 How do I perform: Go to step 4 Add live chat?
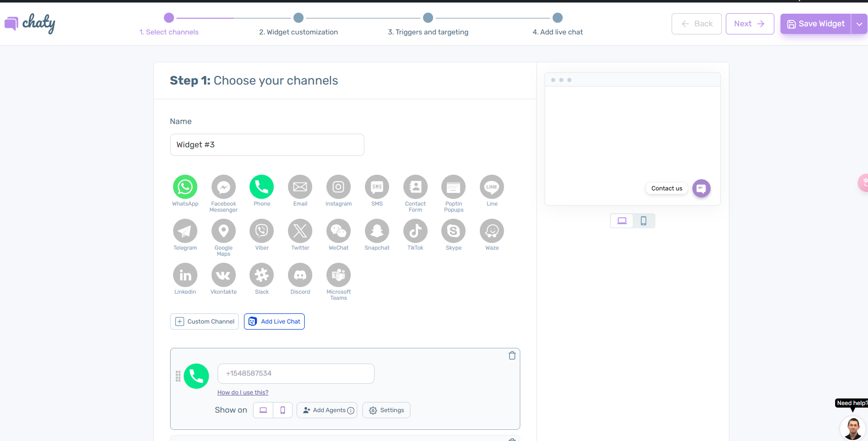click(558, 25)
